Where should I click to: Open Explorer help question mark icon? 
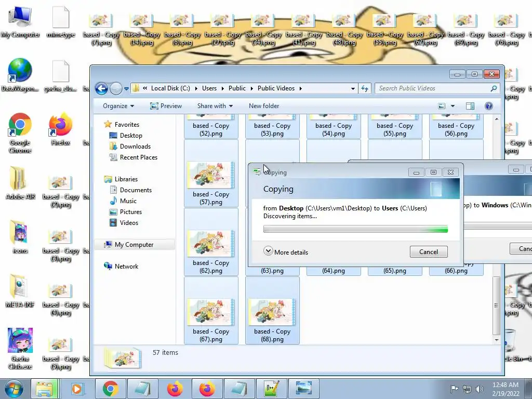[x=488, y=106]
